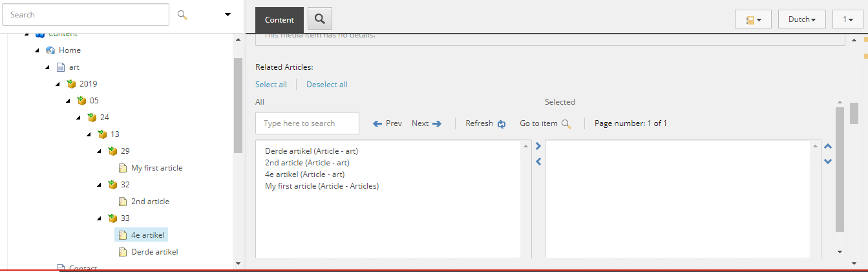Click Go to item button
This screenshot has width=868, height=272.
[x=545, y=123]
